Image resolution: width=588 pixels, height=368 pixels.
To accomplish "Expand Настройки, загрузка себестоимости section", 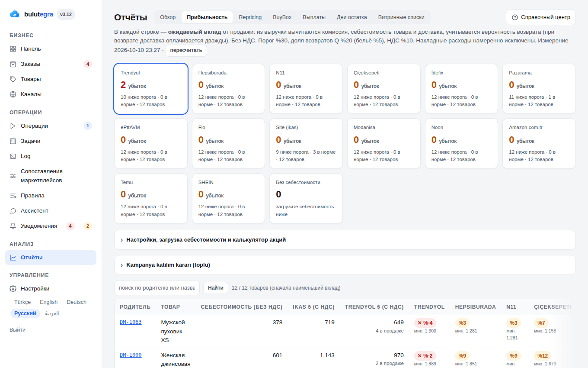I will pyautogui.click(x=345, y=240).
